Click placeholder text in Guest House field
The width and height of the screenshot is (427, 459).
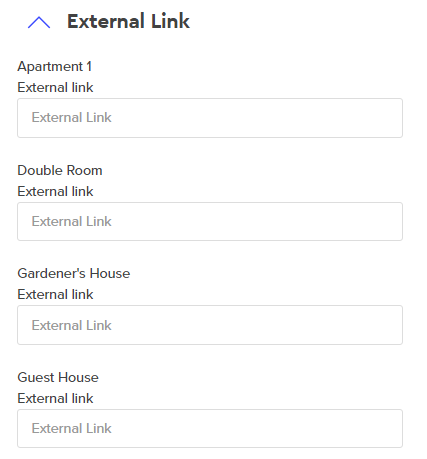point(71,428)
